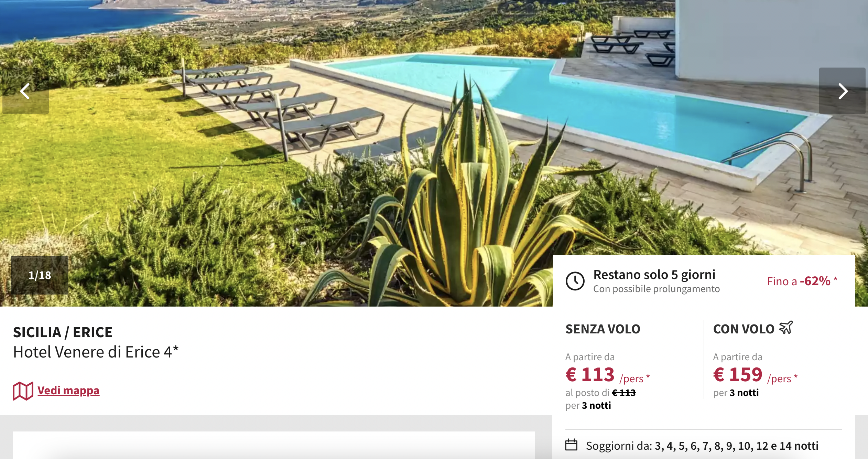This screenshot has width=868, height=459.
Task: Click the € 159 per person price
Action: (755, 375)
